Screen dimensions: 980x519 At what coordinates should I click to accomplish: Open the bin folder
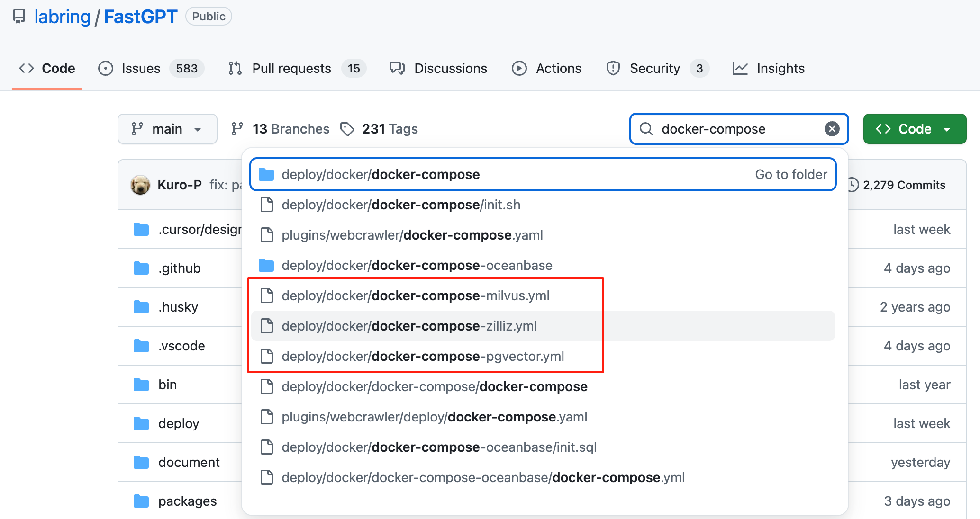pyautogui.click(x=168, y=385)
